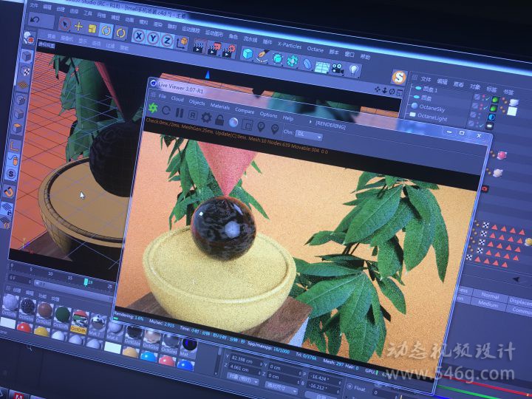Toggle the Z axis lock

point(167,39)
